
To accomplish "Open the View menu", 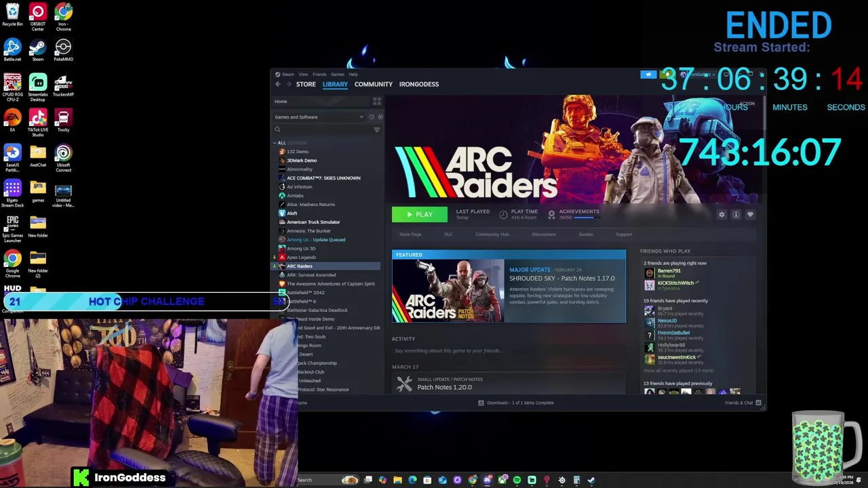I will coord(303,74).
